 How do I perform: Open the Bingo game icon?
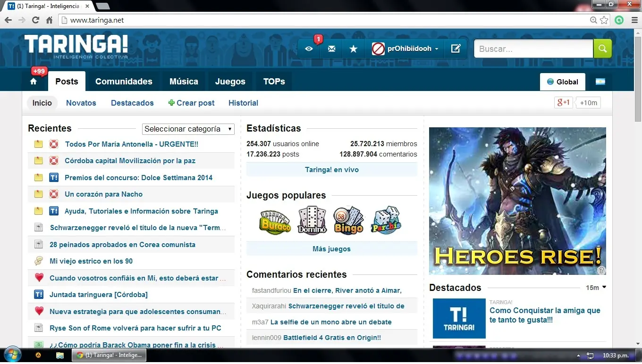[349, 220]
